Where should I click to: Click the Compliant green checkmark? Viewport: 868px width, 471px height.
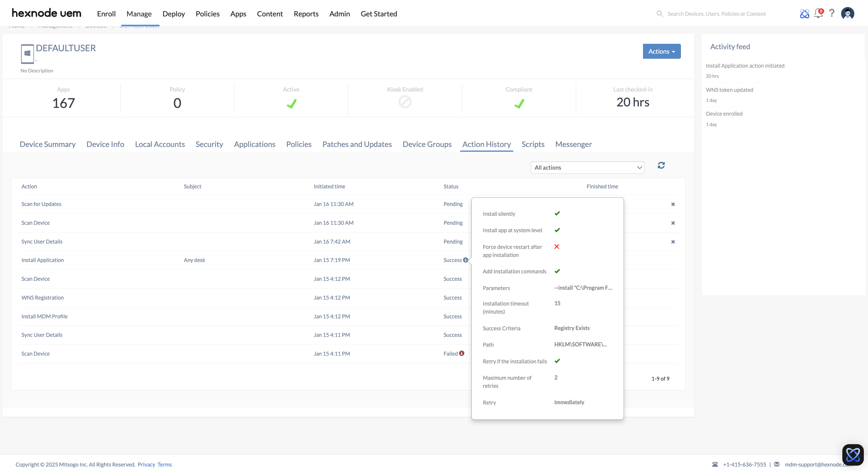519,103
